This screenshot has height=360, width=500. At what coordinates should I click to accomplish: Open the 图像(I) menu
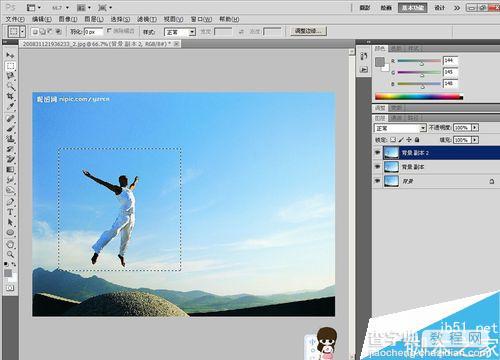click(68, 19)
